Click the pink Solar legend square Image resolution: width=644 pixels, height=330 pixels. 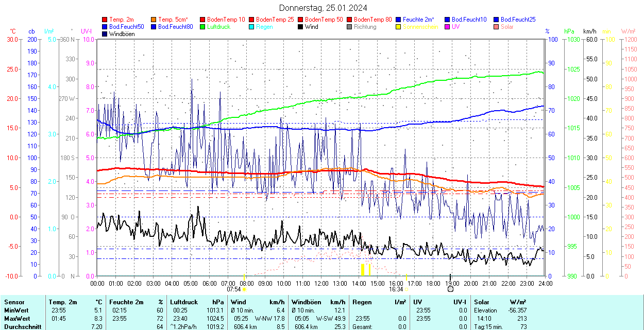(496, 27)
